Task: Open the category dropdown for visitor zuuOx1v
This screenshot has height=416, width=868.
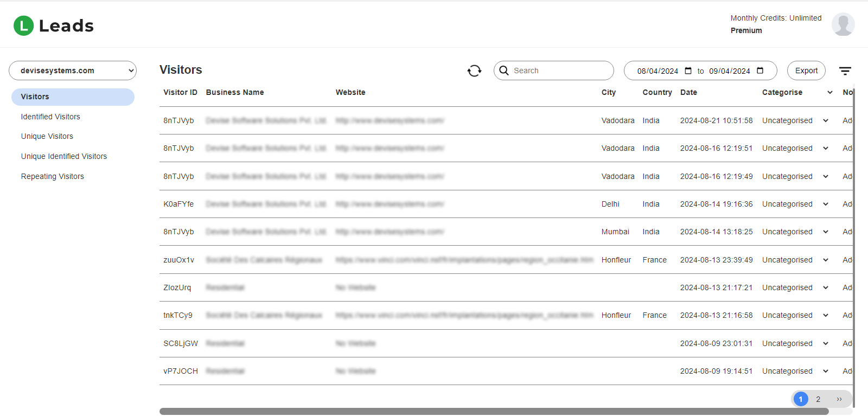Action: (825, 260)
